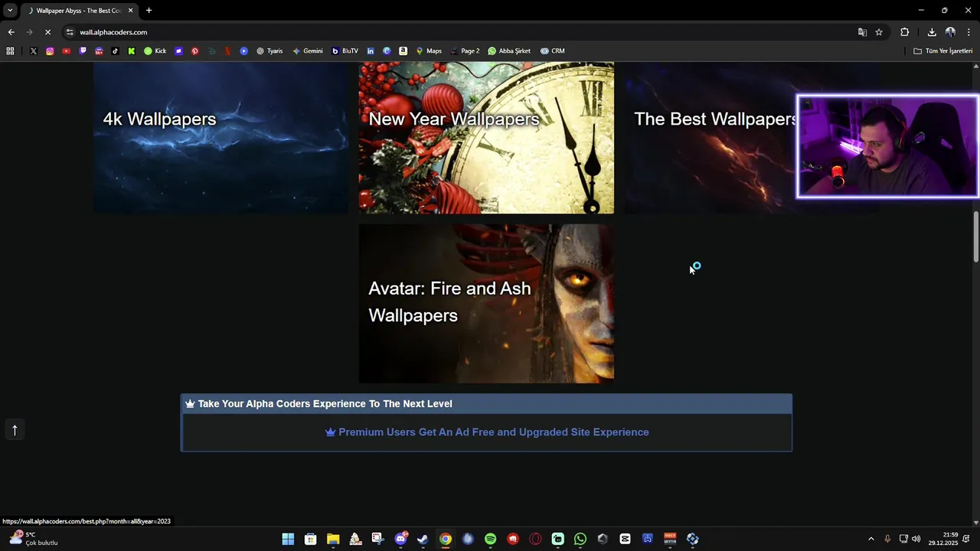Screen dimensions: 980x551
Task: Open the LinkedIn bookmark
Action: click(x=371, y=51)
